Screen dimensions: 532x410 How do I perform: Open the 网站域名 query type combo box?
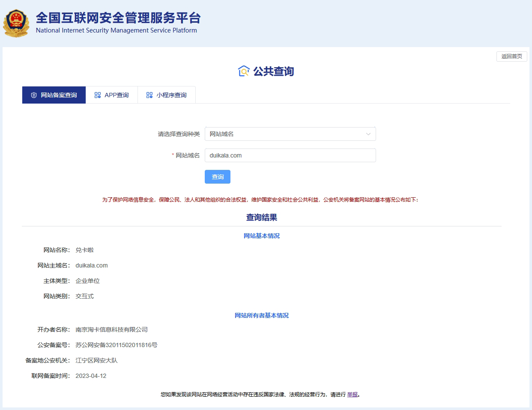(x=290, y=134)
